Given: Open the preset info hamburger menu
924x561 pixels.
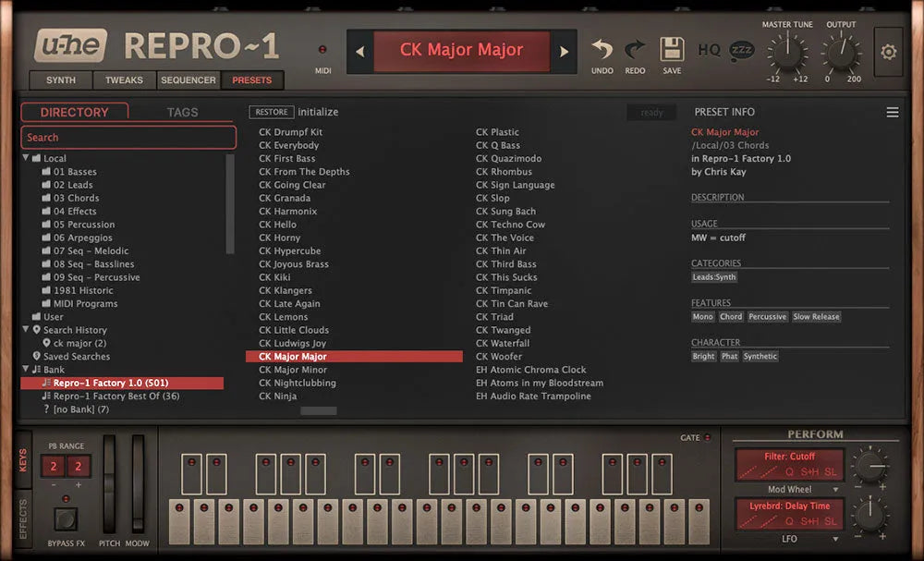Looking at the screenshot, I should pyautogui.click(x=893, y=113).
